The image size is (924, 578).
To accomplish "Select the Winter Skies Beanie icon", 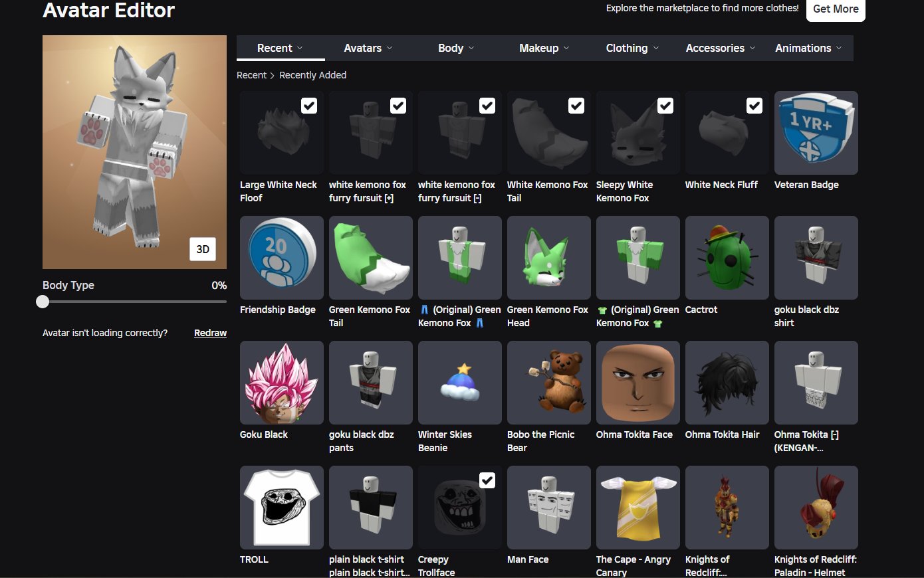I will (x=459, y=383).
